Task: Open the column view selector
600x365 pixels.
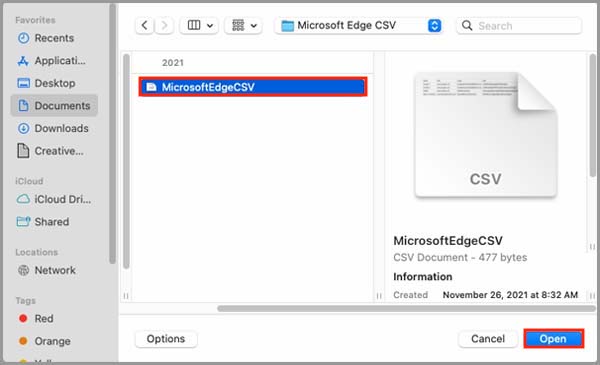Action: pyautogui.click(x=199, y=26)
